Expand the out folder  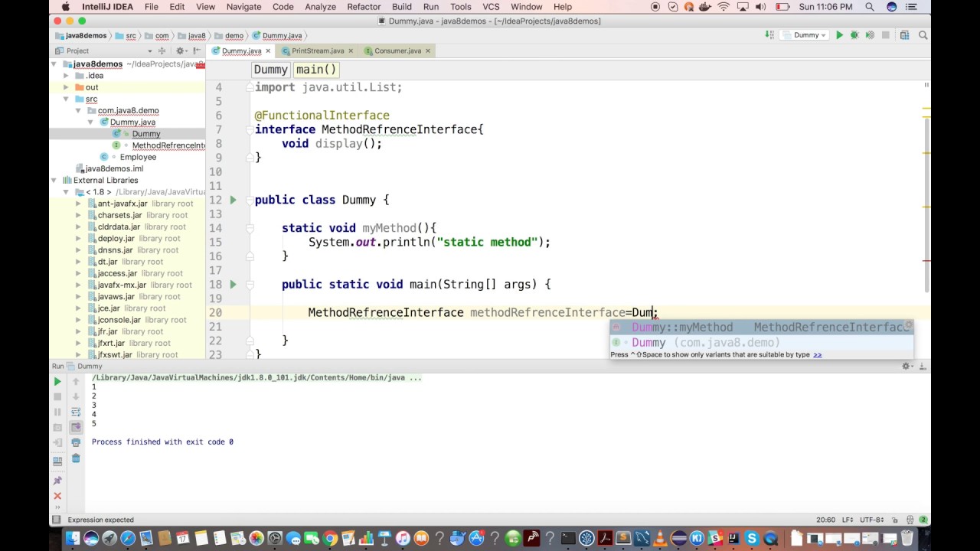point(66,87)
